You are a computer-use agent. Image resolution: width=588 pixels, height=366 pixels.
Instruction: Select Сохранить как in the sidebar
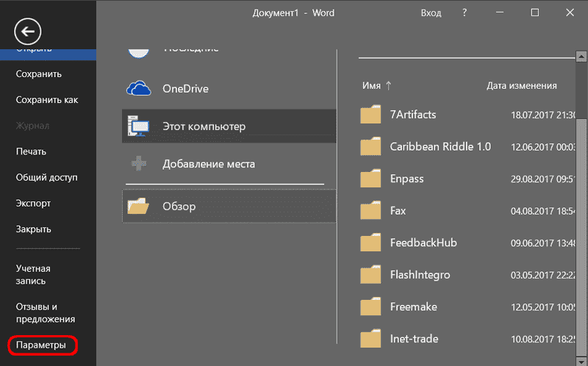(x=47, y=100)
